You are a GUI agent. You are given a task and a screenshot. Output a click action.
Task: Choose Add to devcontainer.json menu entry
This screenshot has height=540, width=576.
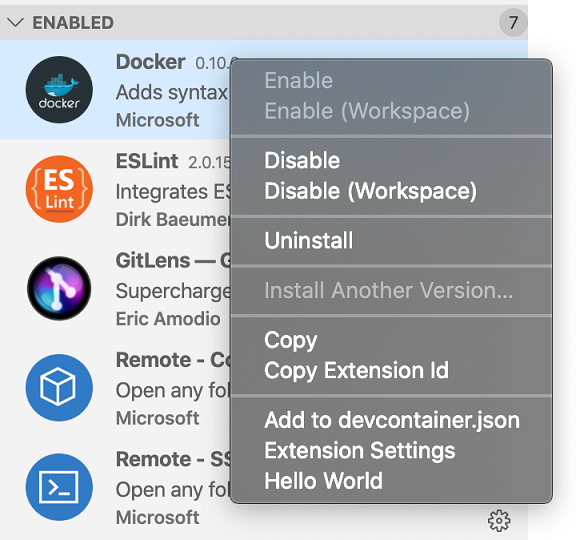coord(391,420)
